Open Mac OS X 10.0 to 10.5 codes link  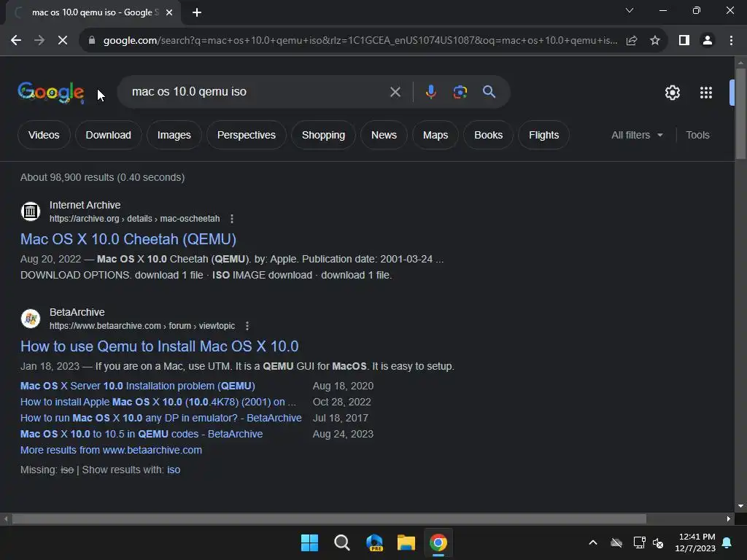(142, 435)
